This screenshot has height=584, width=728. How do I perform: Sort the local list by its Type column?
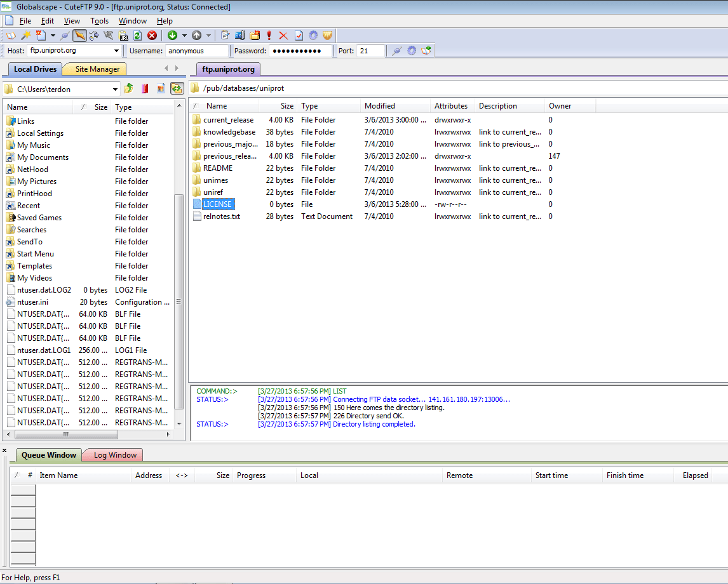pos(142,107)
